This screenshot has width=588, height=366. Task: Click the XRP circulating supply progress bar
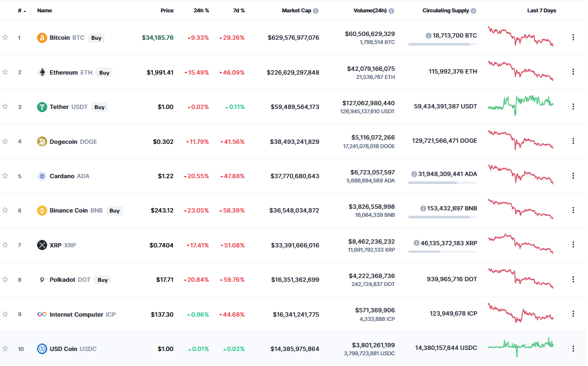tap(443, 252)
